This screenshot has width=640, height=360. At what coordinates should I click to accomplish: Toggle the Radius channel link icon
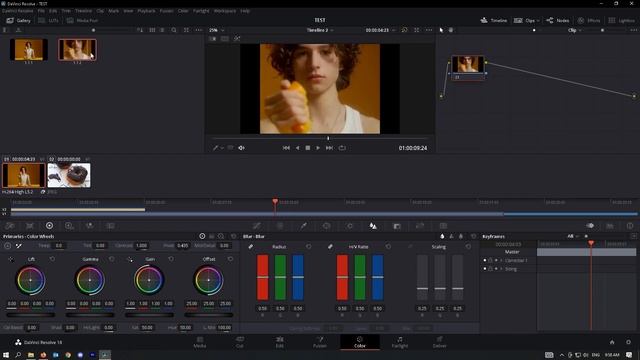coord(251,247)
